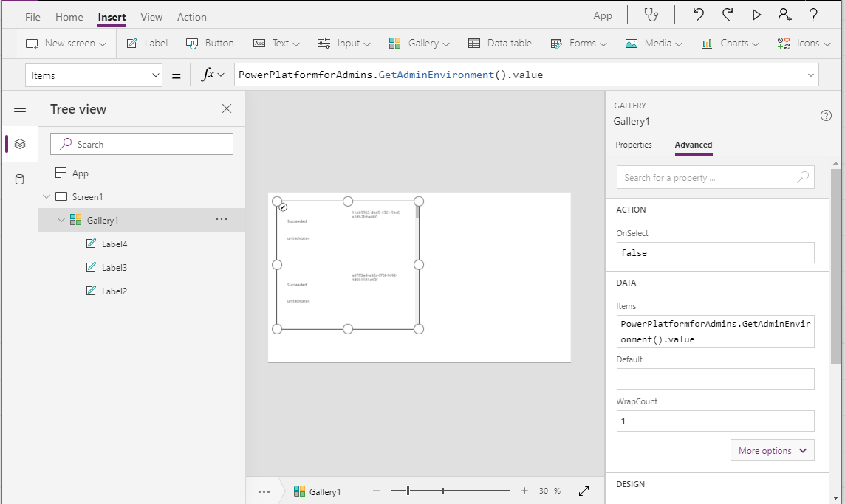Select Gallery1 in the tree view
Image resolution: width=845 pixels, height=504 pixels.
coord(143,220)
